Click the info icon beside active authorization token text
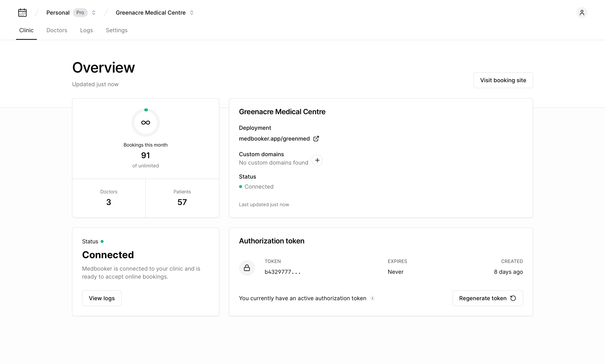The image size is (605, 364). (372, 298)
